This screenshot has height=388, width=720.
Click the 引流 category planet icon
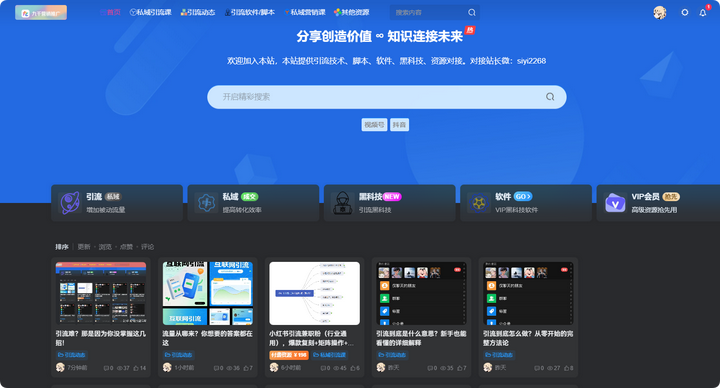tap(70, 203)
